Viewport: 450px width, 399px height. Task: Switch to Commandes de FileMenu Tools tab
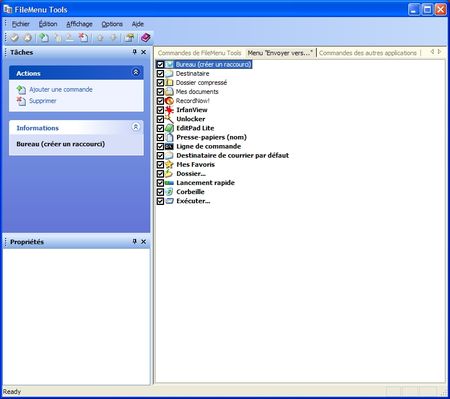click(x=199, y=53)
